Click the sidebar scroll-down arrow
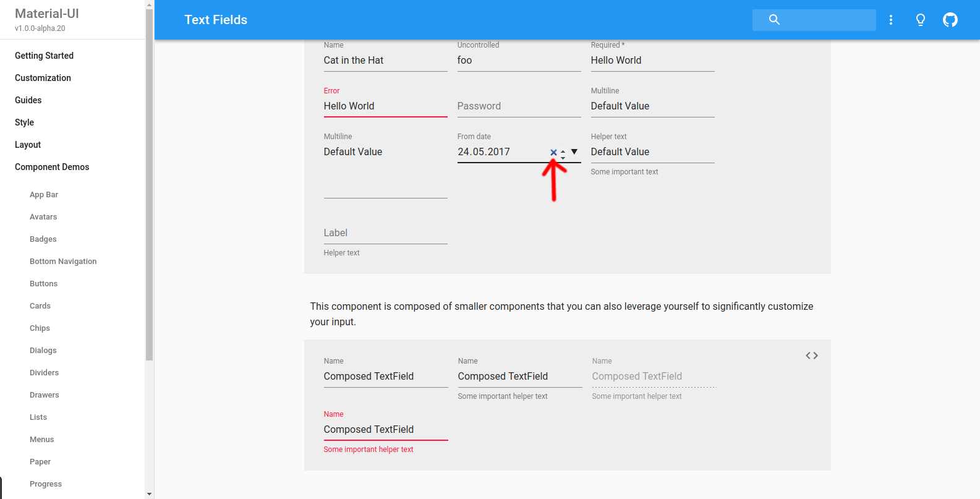 point(149,494)
